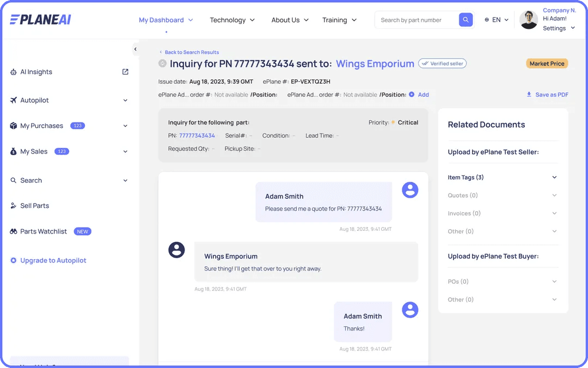
Task: Click the Sell Parts sidebar icon
Action: [14, 206]
